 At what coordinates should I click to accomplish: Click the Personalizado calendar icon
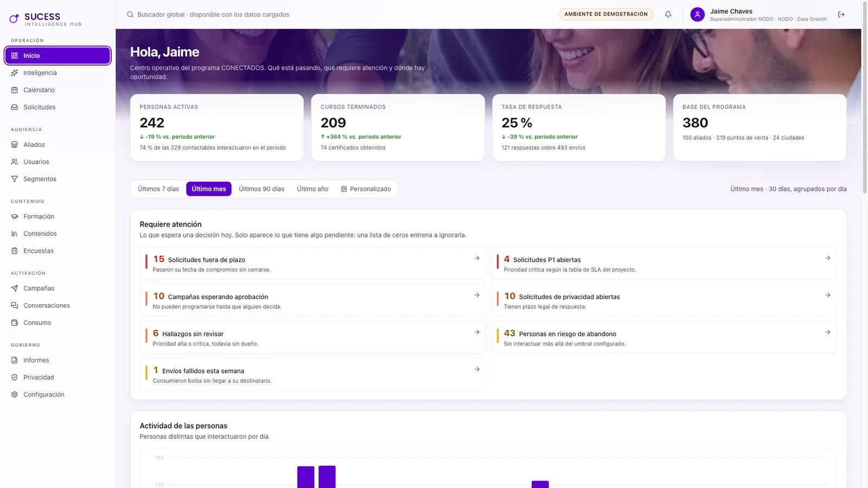(x=344, y=189)
